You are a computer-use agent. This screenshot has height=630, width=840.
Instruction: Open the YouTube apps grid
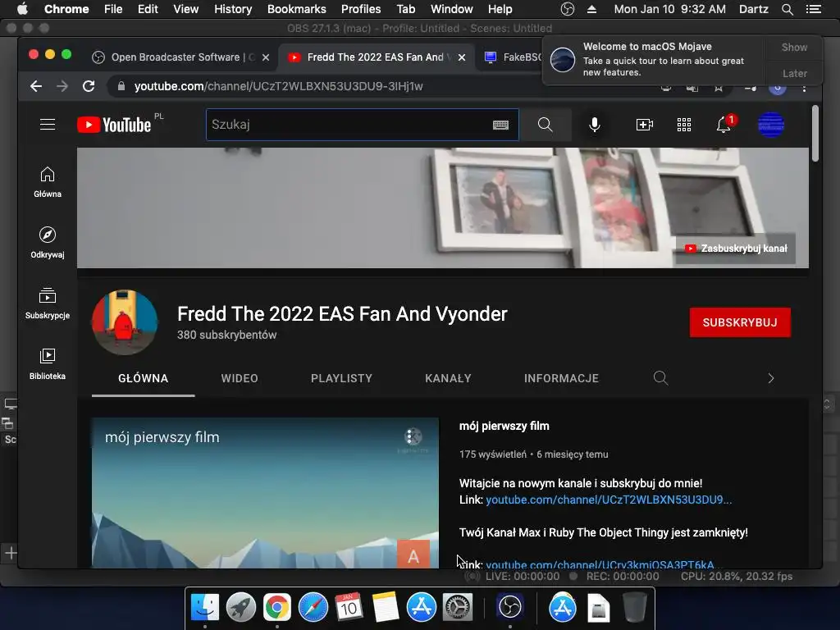683,125
